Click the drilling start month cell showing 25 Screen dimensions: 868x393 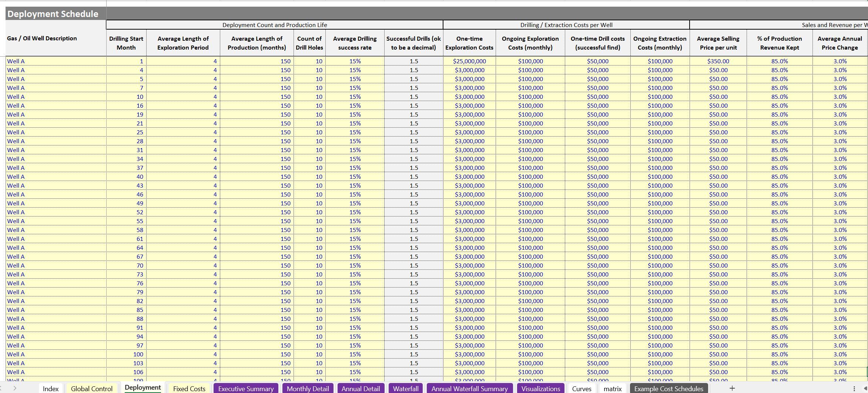[x=126, y=132]
